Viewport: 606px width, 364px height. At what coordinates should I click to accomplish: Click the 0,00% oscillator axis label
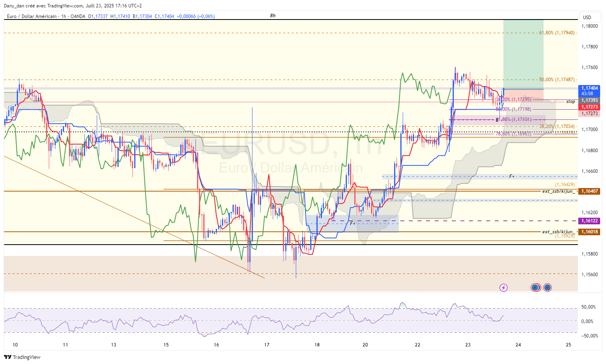pos(587,321)
